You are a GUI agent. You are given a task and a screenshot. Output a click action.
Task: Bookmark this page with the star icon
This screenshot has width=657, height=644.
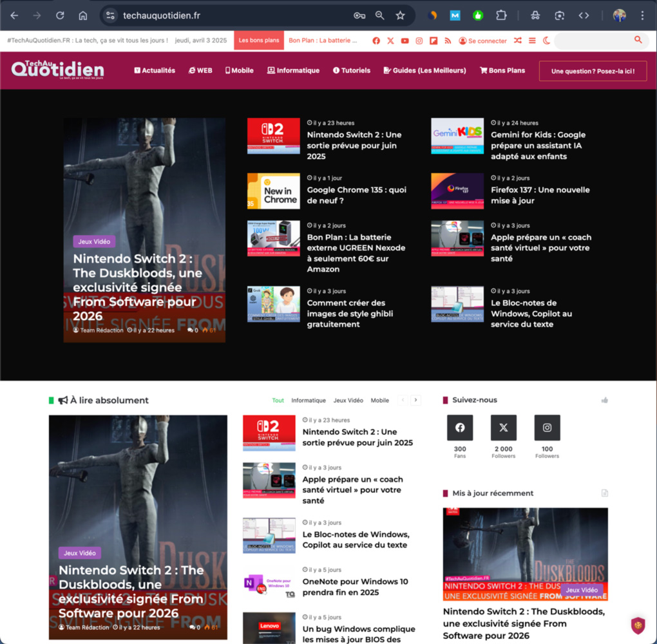click(401, 15)
